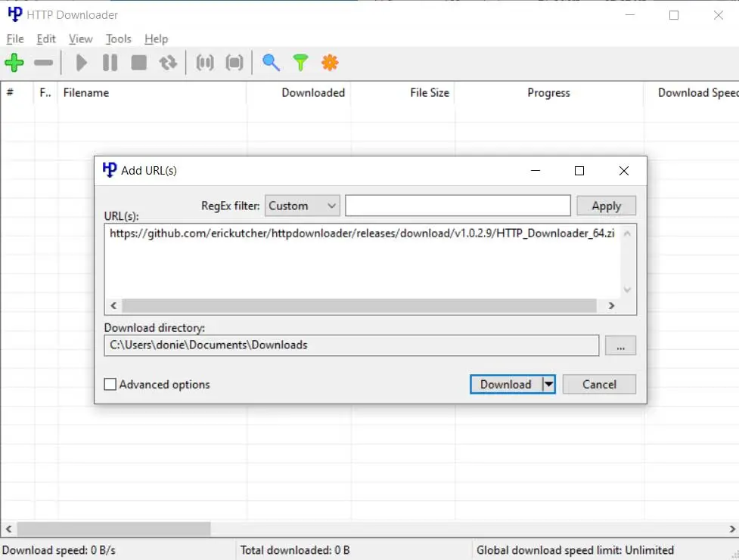Click the URL box scroll up arrow
The image size is (739, 560).
[627, 234]
